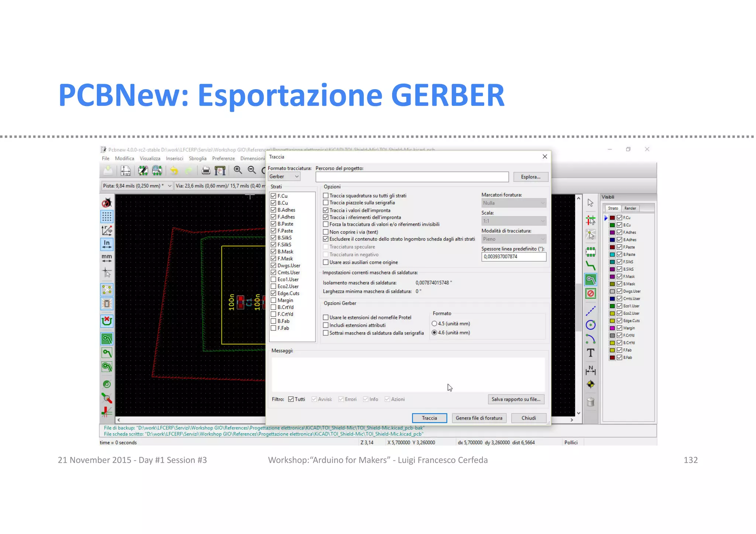
Task: Uncheck the B.Cu layer in Strati list
Action: (x=274, y=203)
